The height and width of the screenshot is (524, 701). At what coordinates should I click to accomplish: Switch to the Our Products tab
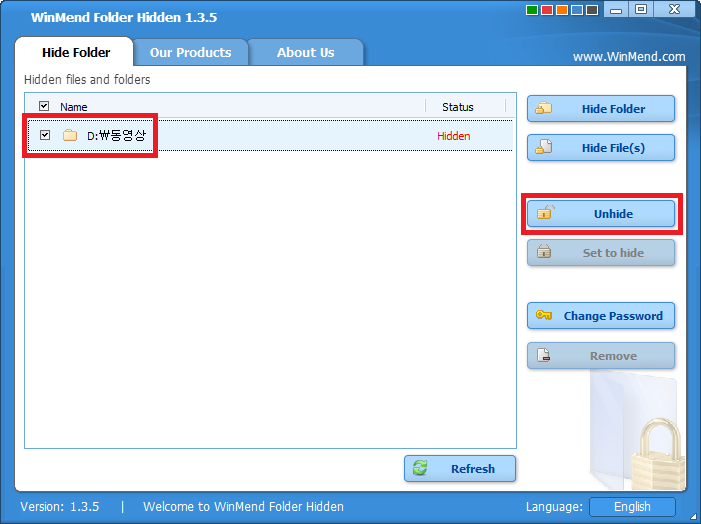click(x=190, y=52)
